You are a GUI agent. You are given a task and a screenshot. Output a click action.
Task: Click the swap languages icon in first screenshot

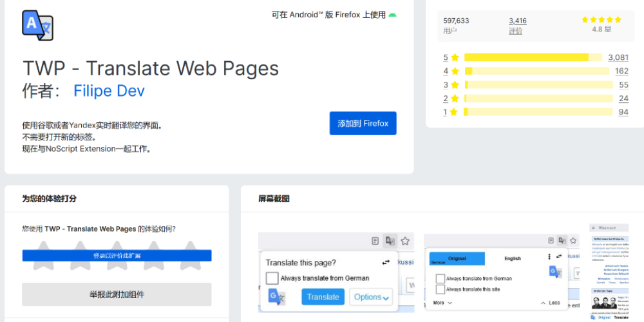click(386, 262)
